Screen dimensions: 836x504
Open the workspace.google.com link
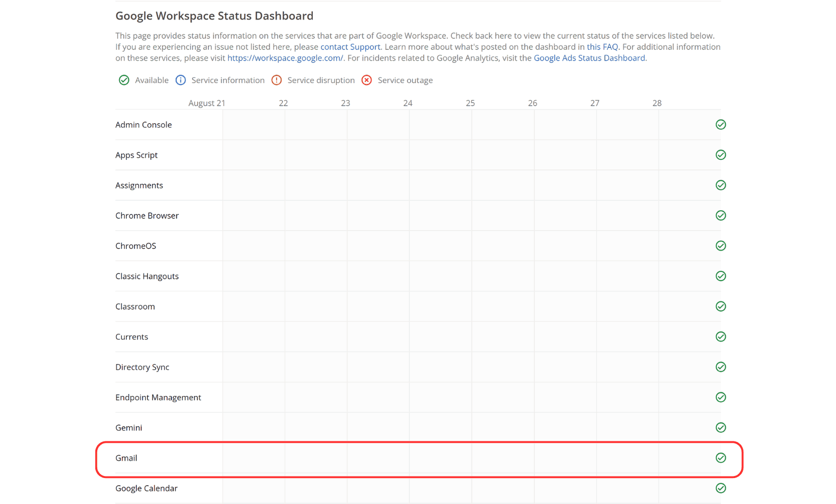pos(285,58)
